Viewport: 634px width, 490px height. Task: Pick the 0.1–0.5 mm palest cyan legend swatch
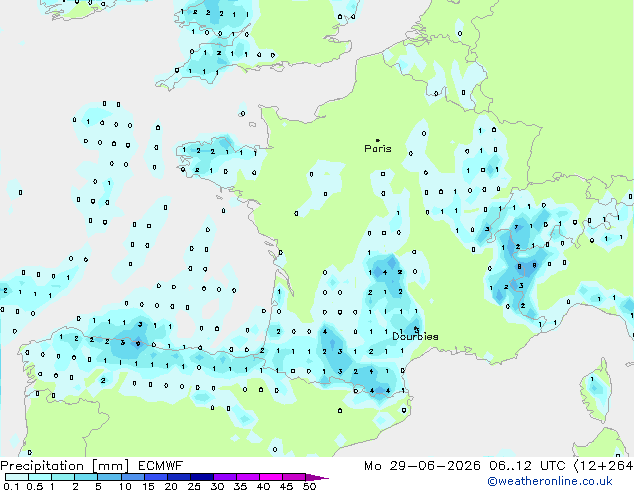pos(17,477)
